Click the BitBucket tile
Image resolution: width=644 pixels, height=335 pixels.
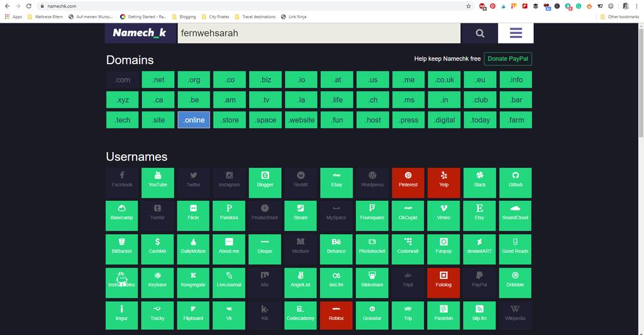pyautogui.click(x=121, y=249)
